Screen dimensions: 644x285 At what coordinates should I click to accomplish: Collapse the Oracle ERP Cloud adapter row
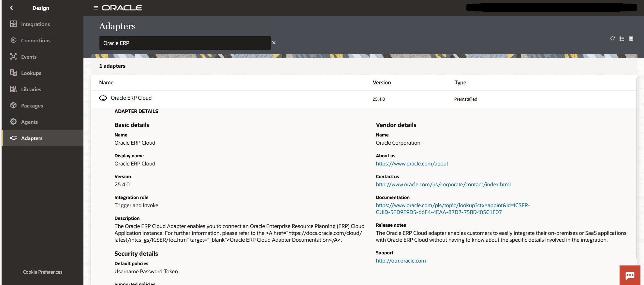[x=131, y=98]
